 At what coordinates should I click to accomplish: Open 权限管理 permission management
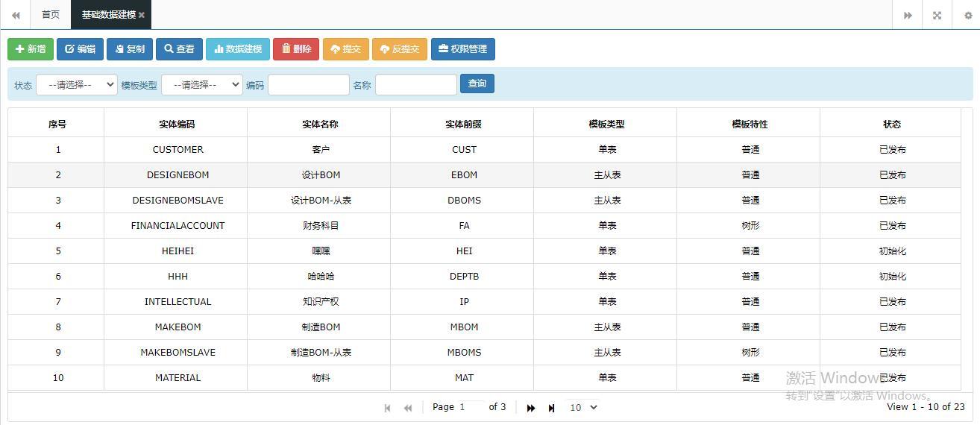tap(463, 49)
